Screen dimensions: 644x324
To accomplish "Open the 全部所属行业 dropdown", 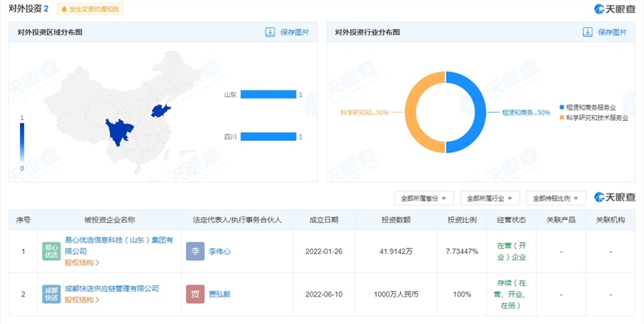I will [489, 197].
